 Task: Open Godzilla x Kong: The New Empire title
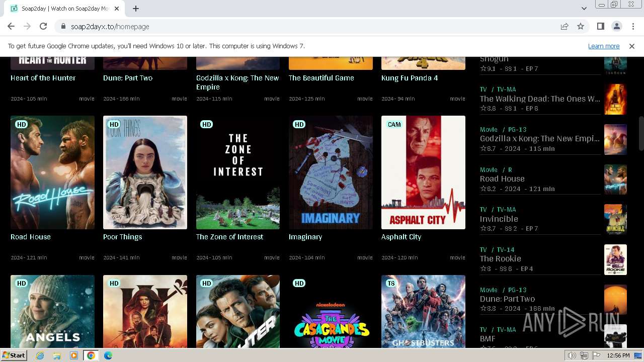click(237, 82)
